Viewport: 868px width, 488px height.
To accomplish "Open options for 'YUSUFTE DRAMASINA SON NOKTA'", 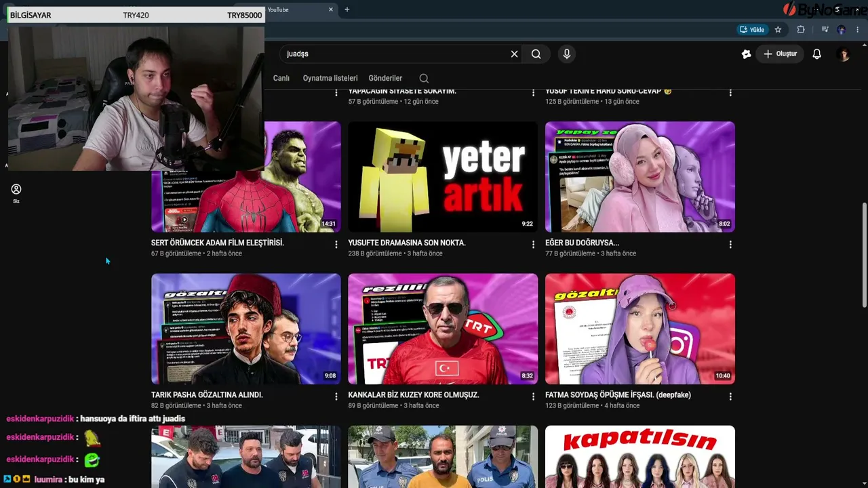I will click(533, 245).
